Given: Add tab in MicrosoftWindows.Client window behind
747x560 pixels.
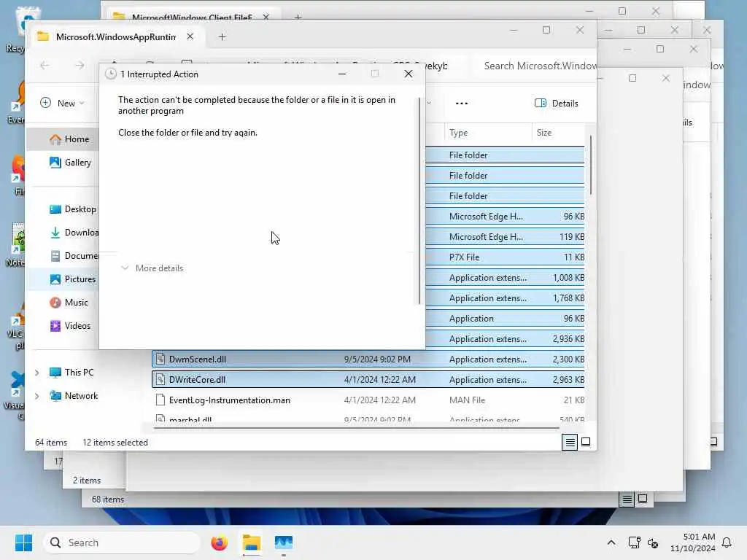Looking at the screenshot, I should (x=298, y=17).
